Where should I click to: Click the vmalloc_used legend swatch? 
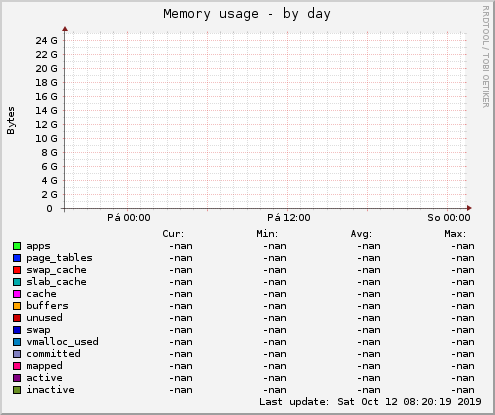(17, 342)
